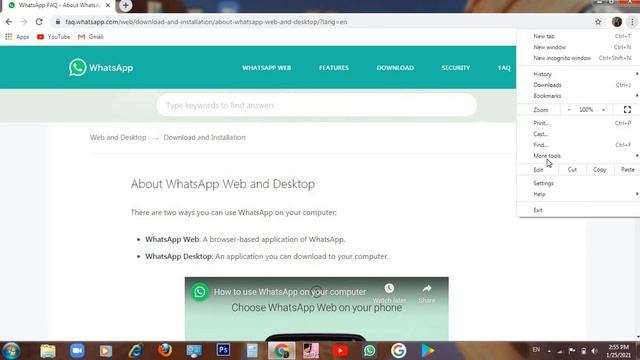Open FEATURES in the site navigation
This screenshot has height=360, width=640.
pos(334,68)
